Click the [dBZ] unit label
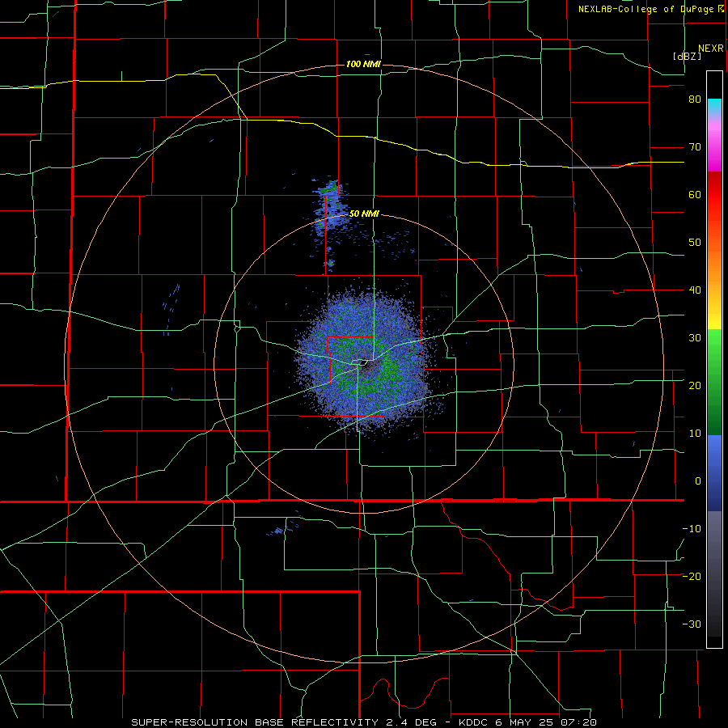728x728 pixels. coord(687,56)
